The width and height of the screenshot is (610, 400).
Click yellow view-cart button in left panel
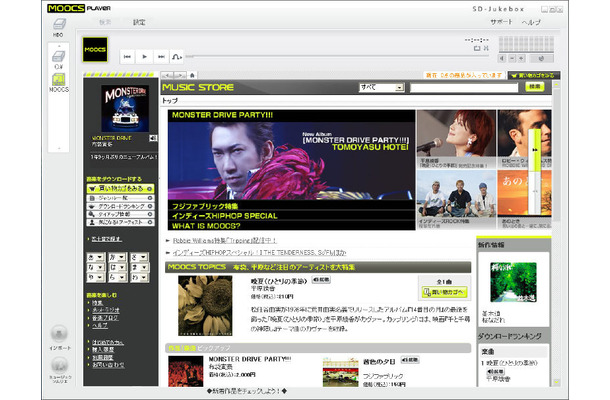(120, 189)
